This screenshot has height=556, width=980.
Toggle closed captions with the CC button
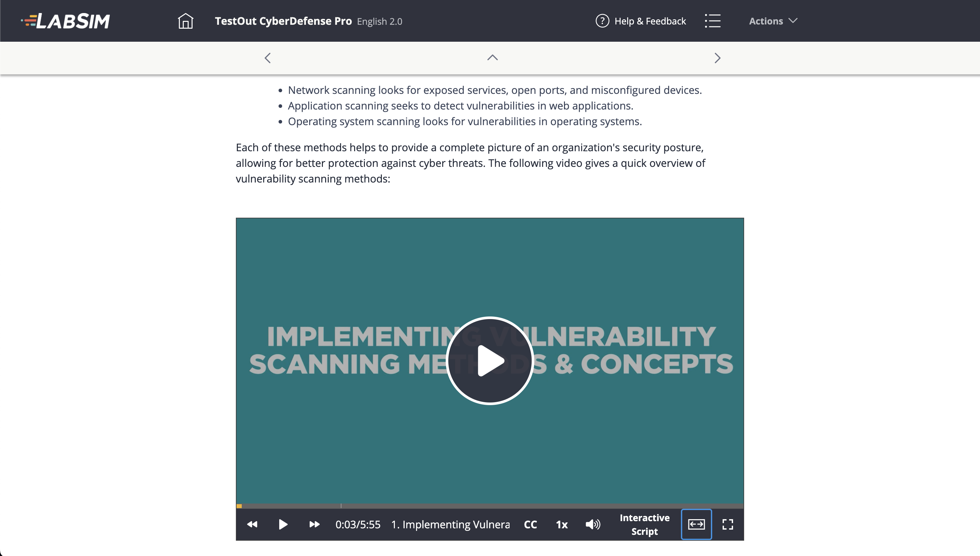[530, 524]
